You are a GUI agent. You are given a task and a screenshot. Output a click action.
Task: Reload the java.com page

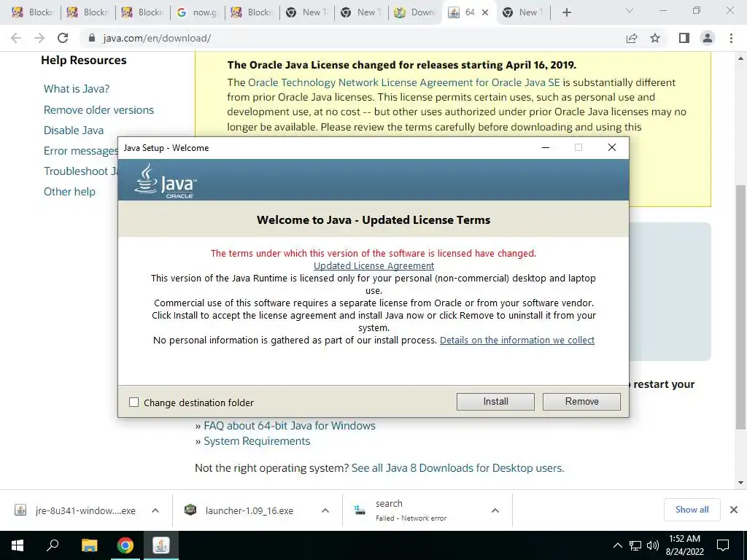coord(63,38)
